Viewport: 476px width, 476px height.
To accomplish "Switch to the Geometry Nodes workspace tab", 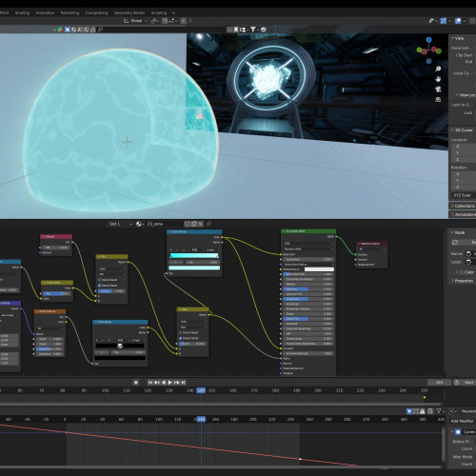I will (x=129, y=13).
